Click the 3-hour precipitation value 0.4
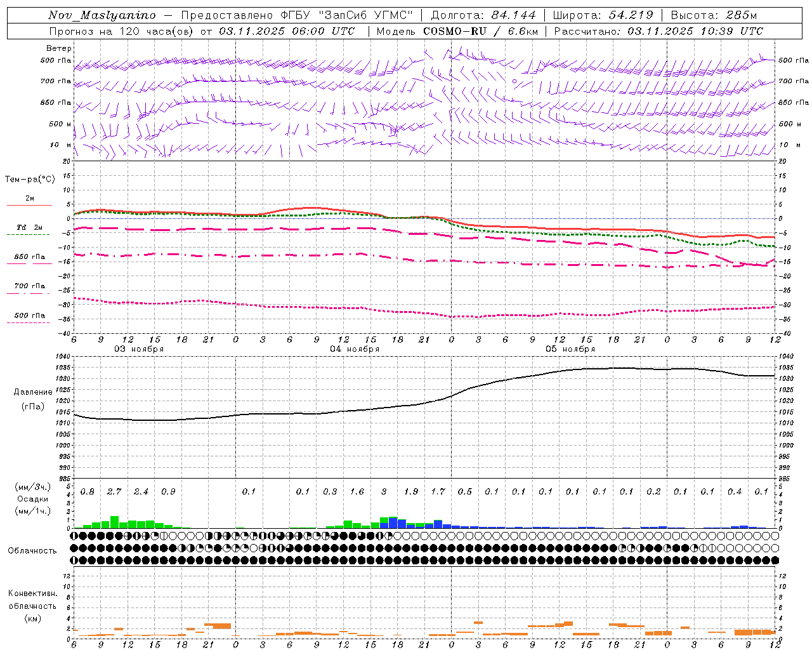 [x=735, y=492]
